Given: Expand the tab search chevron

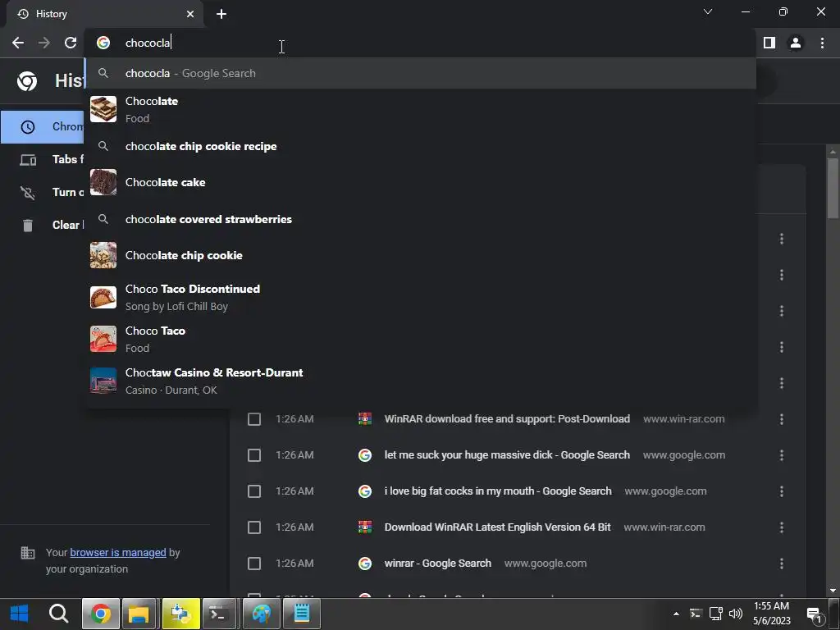Looking at the screenshot, I should tap(708, 11).
